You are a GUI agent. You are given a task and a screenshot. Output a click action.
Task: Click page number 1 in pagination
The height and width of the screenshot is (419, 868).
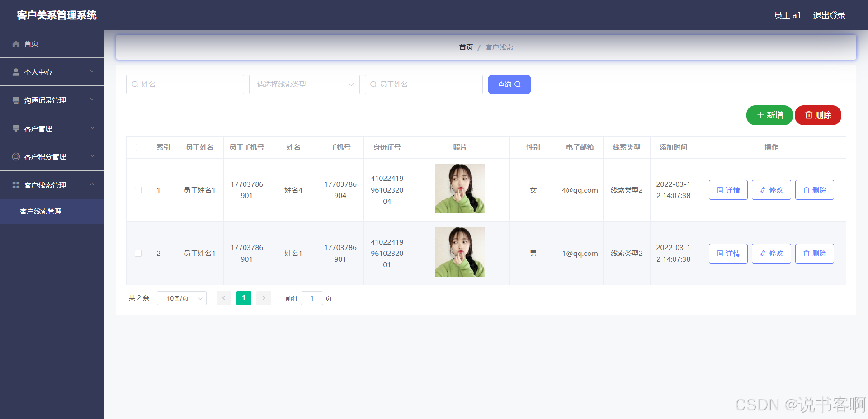click(244, 298)
